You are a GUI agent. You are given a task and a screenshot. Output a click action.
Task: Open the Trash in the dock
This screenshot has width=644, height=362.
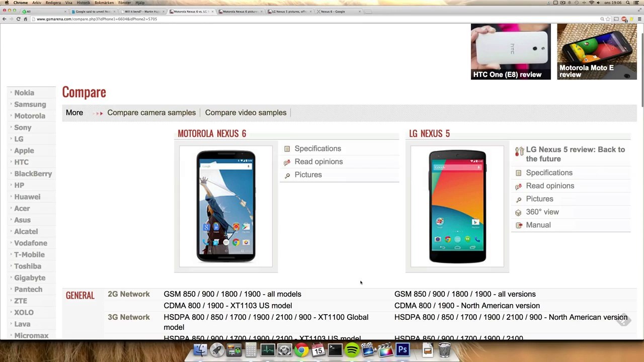tap(445, 349)
